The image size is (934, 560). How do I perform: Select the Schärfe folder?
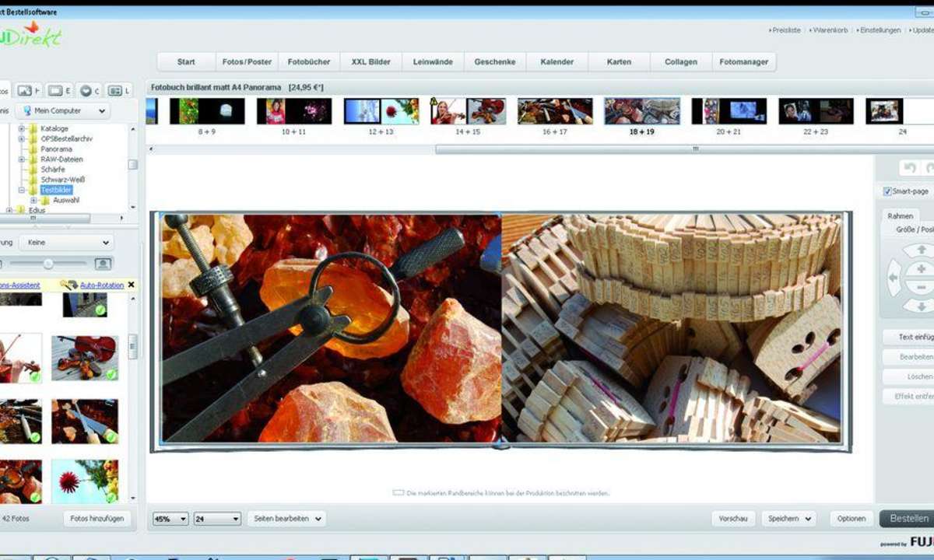[53, 169]
